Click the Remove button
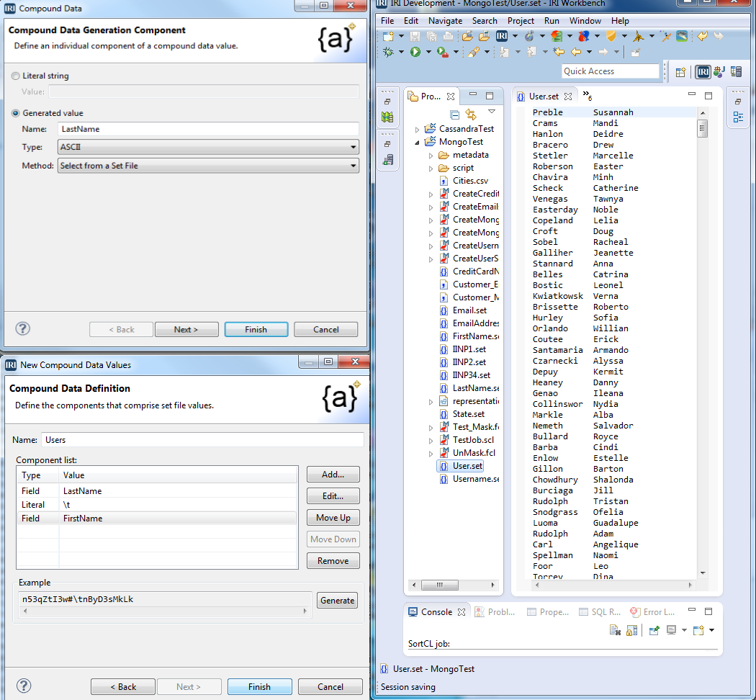 [333, 561]
